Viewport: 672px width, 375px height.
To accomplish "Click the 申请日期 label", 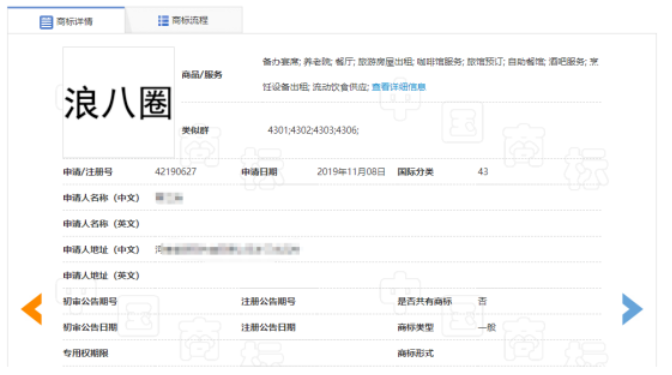I will point(259,172).
